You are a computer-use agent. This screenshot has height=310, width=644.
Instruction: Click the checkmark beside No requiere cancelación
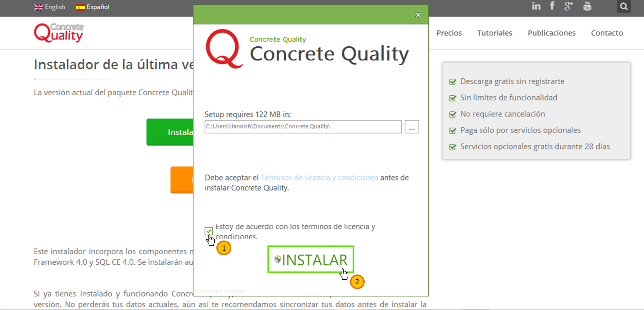tap(453, 114)
